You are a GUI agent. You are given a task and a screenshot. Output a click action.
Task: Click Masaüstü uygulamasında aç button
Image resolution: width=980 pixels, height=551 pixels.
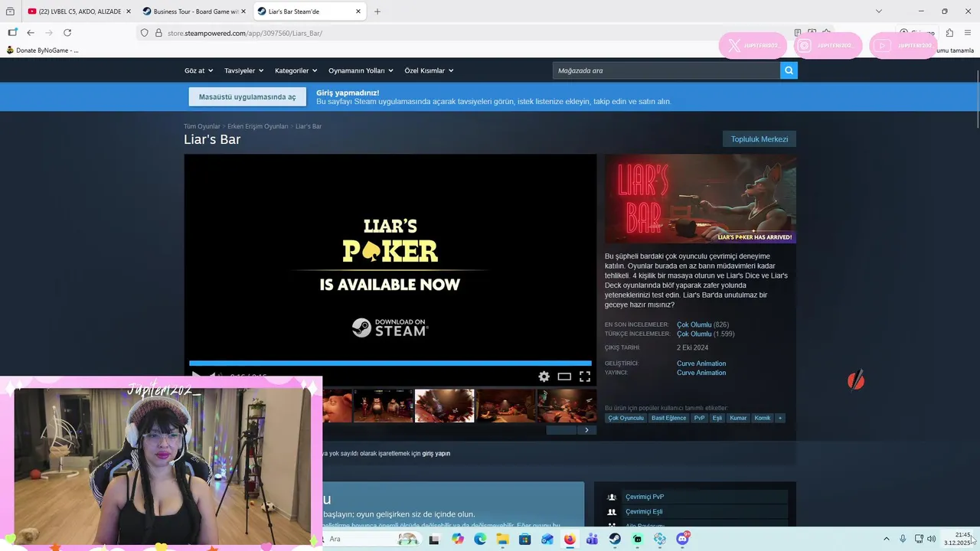[x=247, y=96]
